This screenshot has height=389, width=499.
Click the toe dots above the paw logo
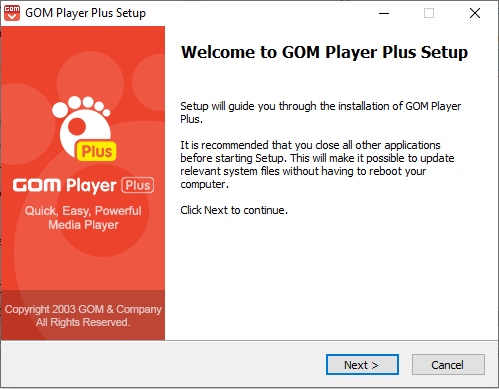click(81, 106)
